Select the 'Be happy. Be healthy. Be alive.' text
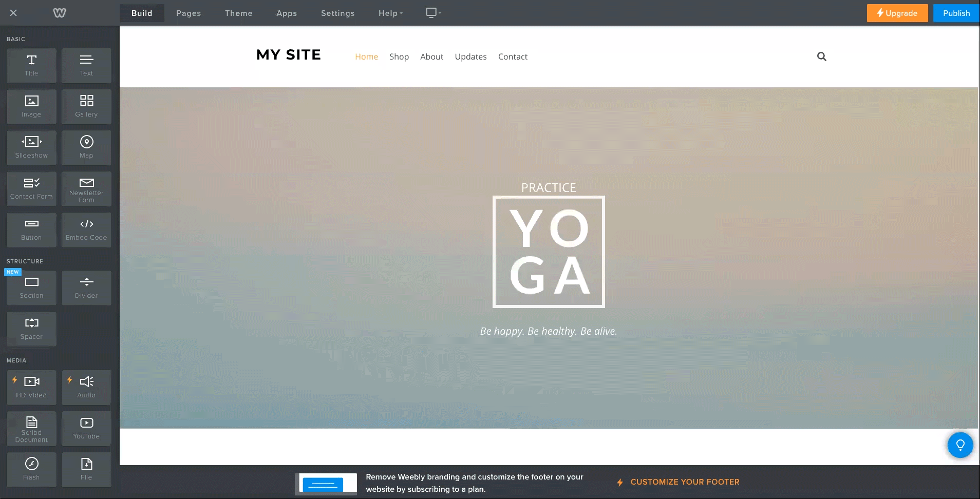 (x=549, y=331)
